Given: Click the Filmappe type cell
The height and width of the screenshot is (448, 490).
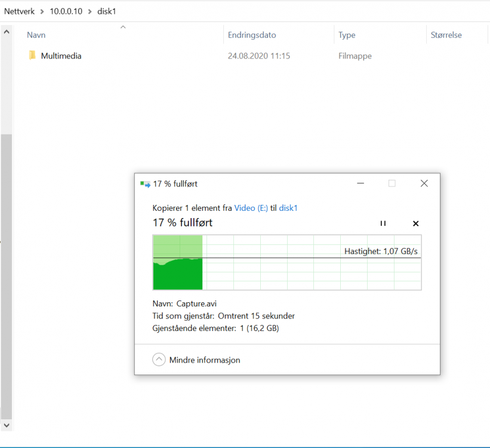Looking at the screenshot, I should click(x=355, y=56).
